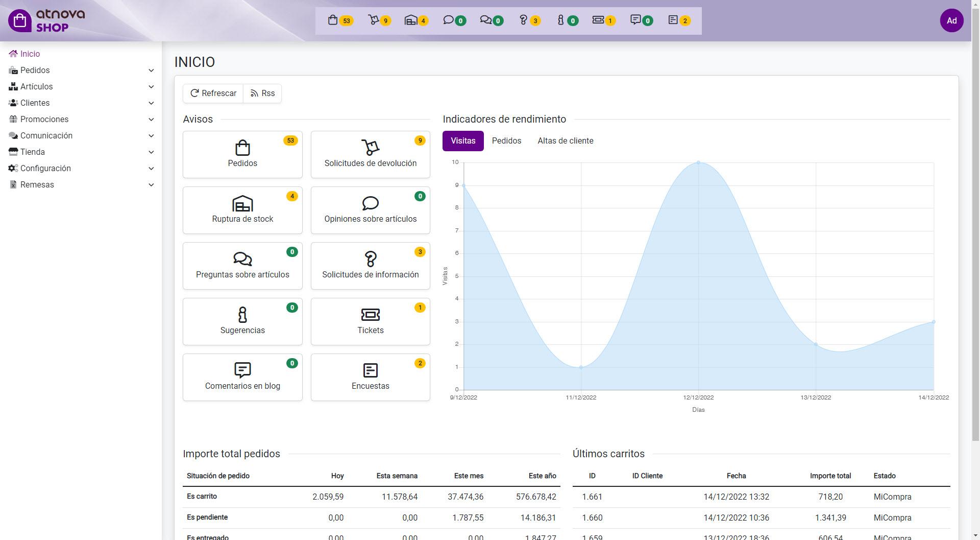Click the 12/12/2022 peak data point

[x=698, y=162]
